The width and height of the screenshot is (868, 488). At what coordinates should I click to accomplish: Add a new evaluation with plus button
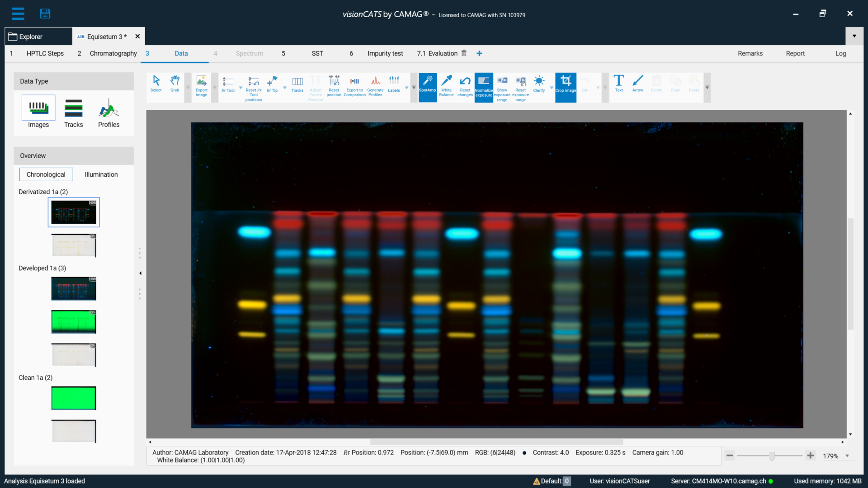coord(479,53)
